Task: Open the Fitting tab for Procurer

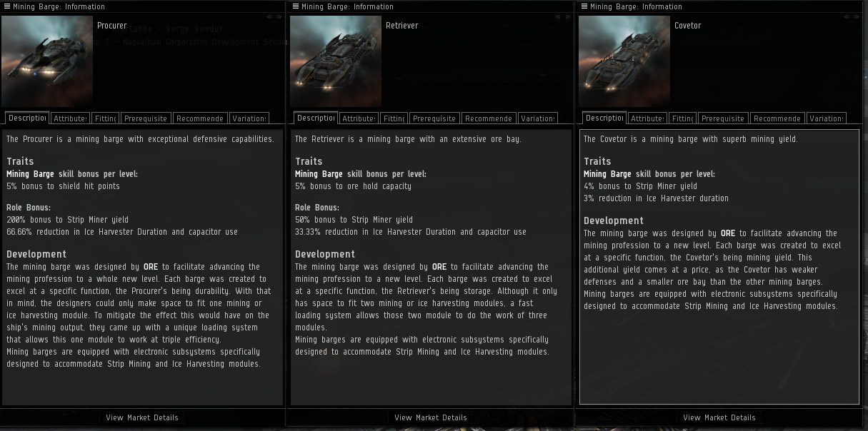Action: coord(105,118)
